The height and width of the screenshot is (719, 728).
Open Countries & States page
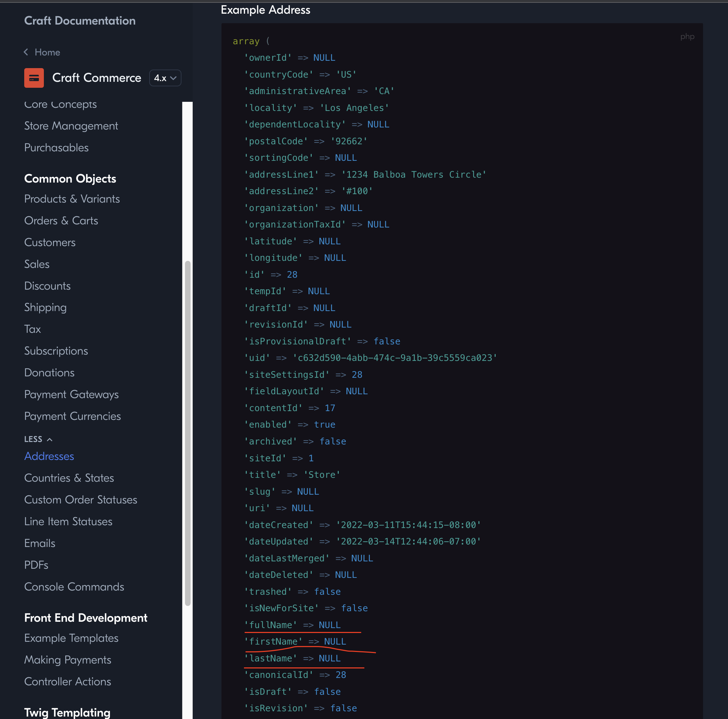pos(69,478)
